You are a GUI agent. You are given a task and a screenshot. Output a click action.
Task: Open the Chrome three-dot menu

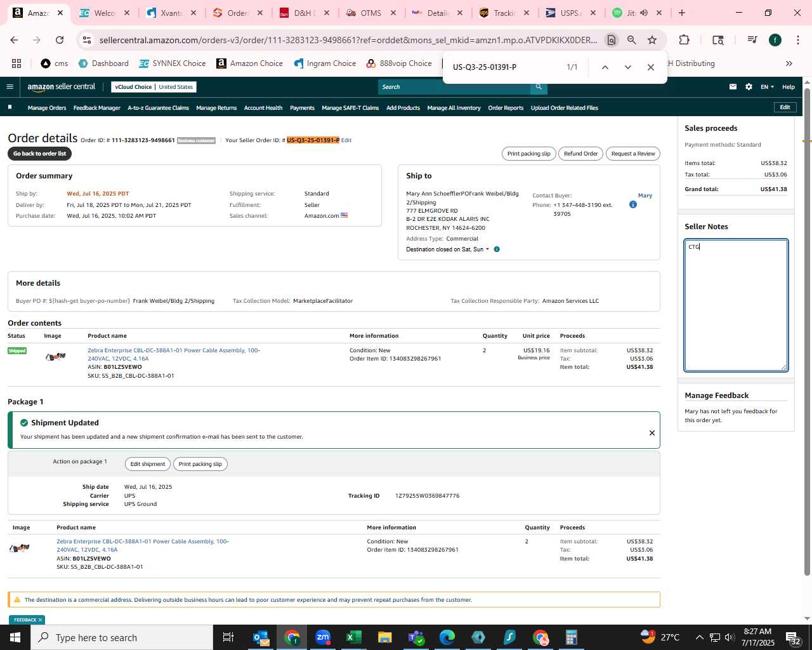click(797, 40)
